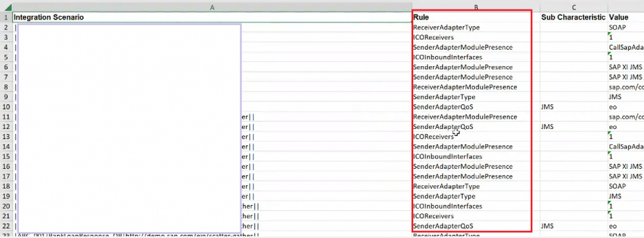Viewport: 644px width, 238px height.
Task: Click 'JMS' sub characteristic in row 10
Action: [x=548, y=107]
